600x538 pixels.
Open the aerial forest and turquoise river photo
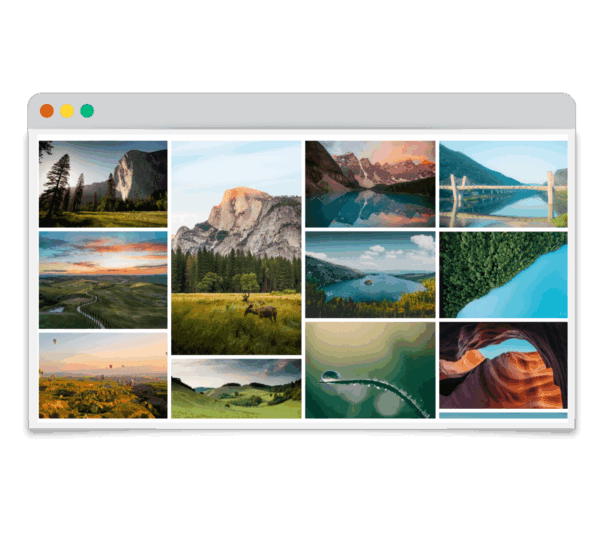[503, 274]
